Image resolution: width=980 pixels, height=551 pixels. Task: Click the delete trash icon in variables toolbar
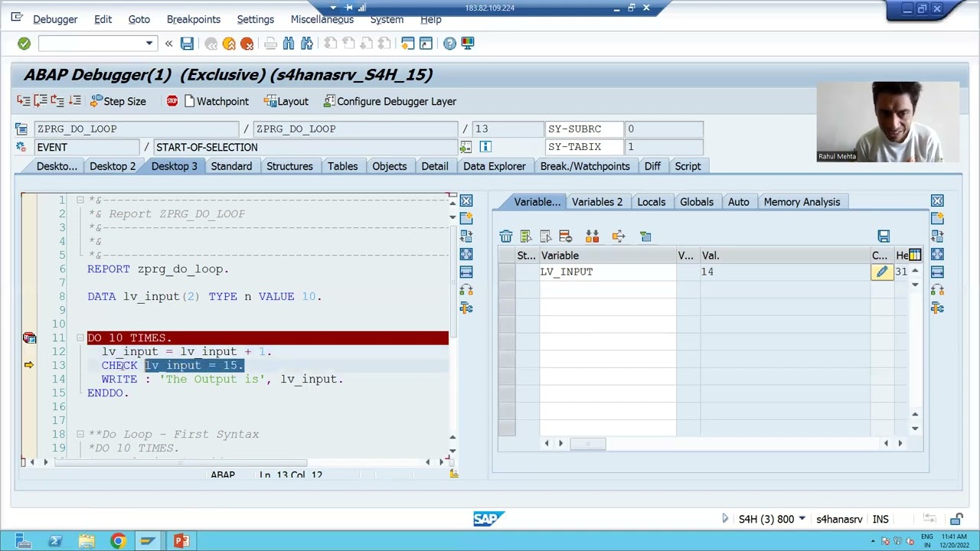click(x=506, y=236)
